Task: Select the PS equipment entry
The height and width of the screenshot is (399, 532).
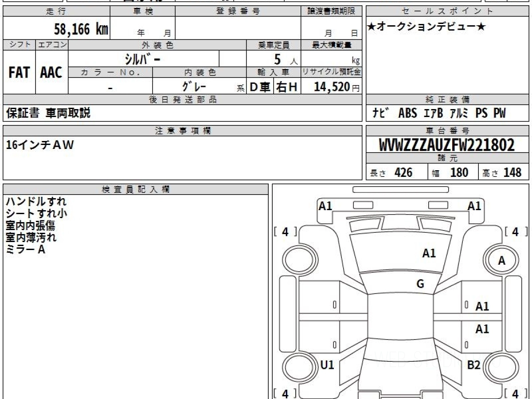Action: [x=481, y=113]
